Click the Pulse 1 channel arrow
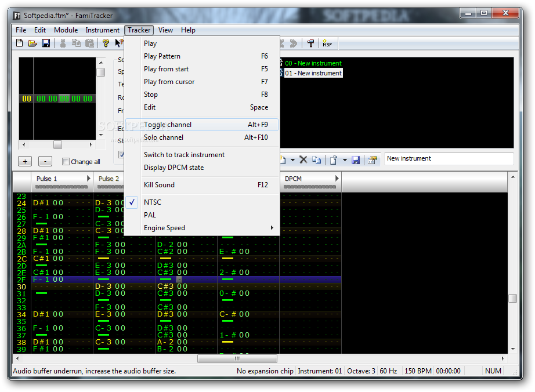 (88, 178)
